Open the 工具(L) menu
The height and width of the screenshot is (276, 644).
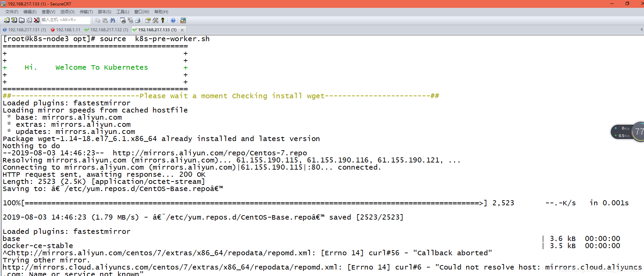(x=123, y=12)
